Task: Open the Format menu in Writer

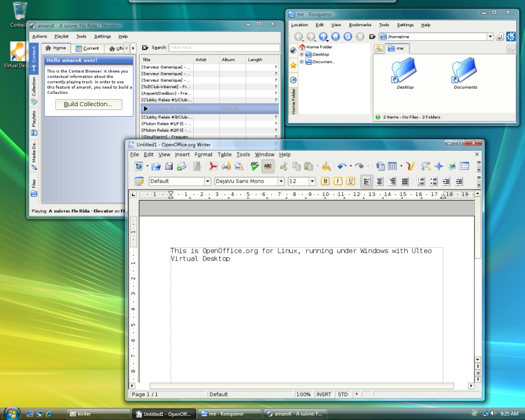Action: coord(203,155)
